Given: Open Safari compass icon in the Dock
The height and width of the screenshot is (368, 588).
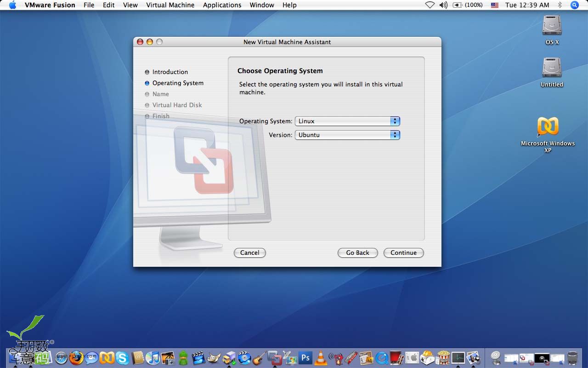Looking at the screenshot, I should click(x=61, y=358).
